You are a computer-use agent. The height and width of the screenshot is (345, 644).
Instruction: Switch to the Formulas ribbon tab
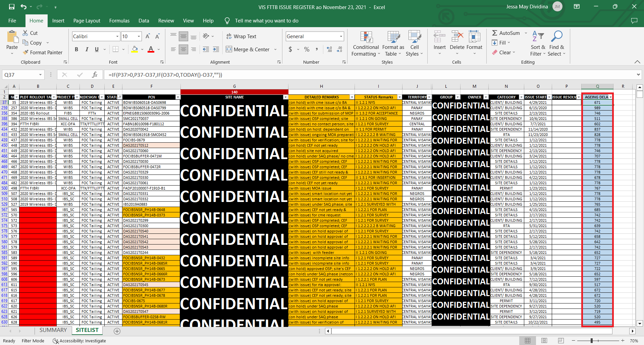pos(119,20)
